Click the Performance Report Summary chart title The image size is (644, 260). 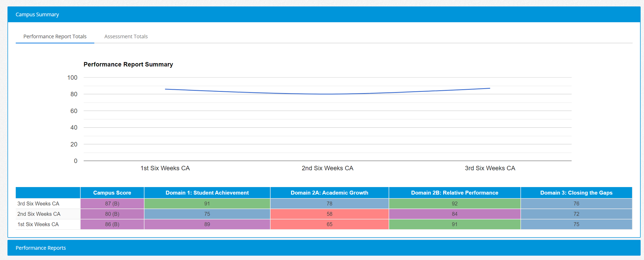(x=128, y=65)
